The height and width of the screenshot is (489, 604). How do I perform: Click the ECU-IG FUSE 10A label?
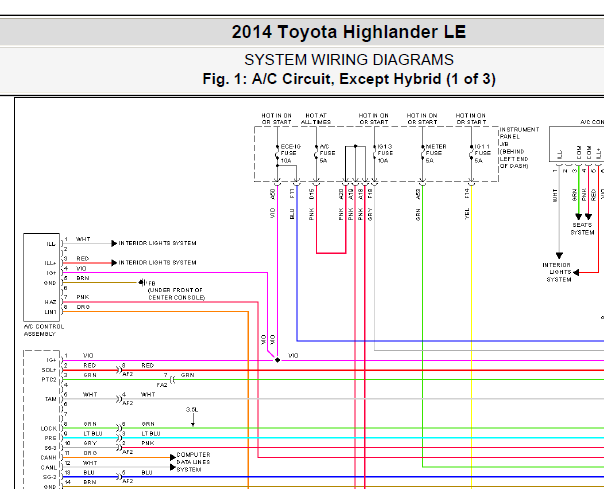tap(290, 153)
